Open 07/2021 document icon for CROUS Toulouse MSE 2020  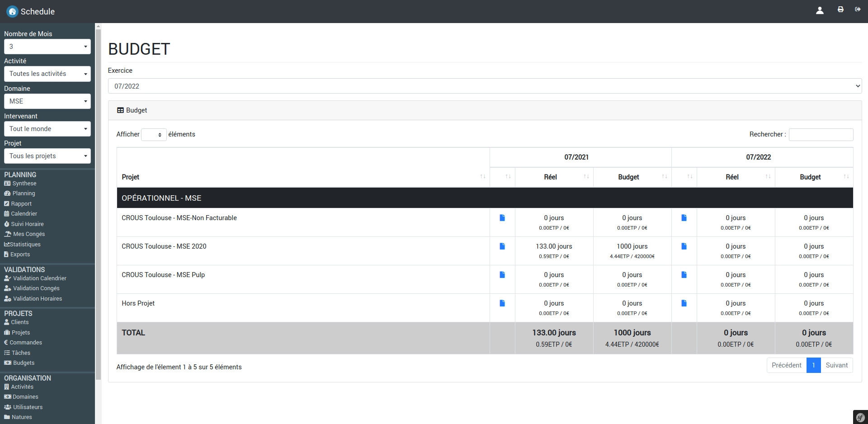502,246
